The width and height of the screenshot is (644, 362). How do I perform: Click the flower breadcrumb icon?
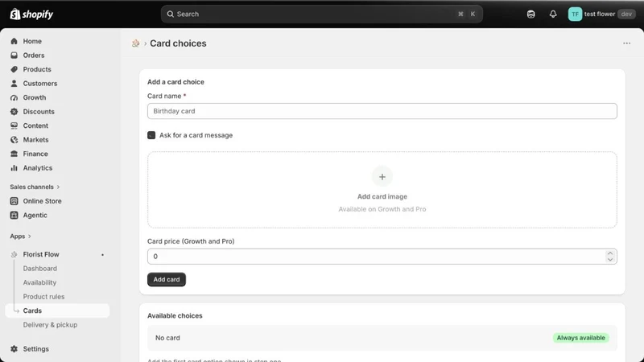135,43
